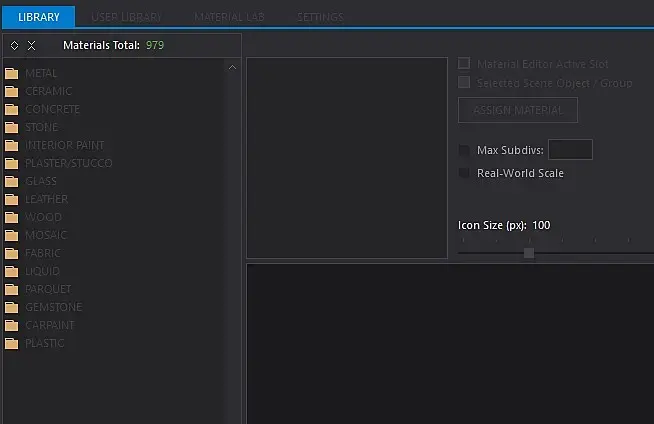Toggle the Real-World Scale checkbox
The height and width of the screenshot is (424, 654).
click(x=464, y=173)
